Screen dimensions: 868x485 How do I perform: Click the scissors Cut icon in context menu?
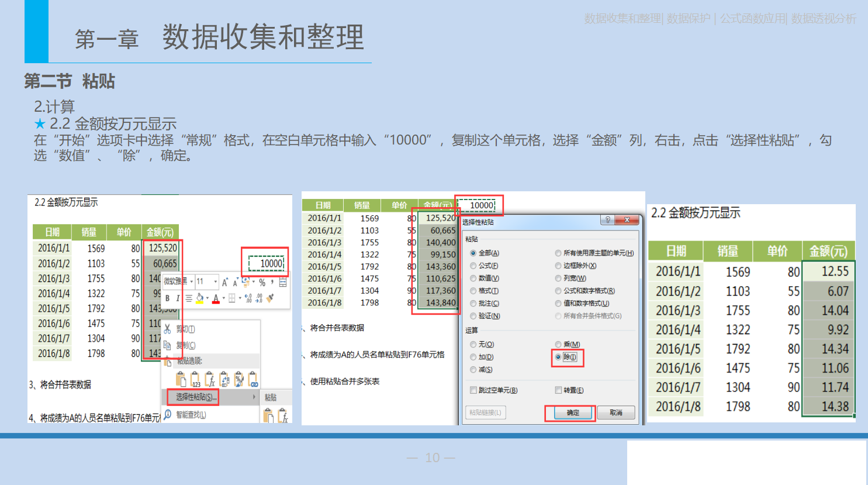[x=167, y=329]
